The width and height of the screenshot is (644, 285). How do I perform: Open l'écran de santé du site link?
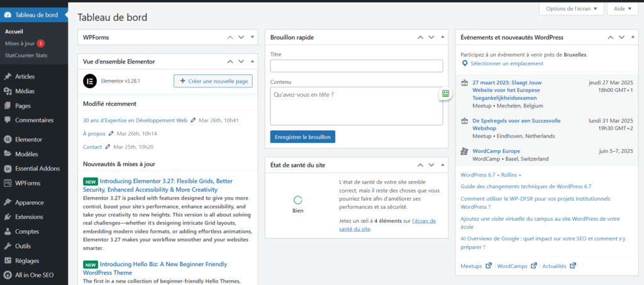coord(387,225)
